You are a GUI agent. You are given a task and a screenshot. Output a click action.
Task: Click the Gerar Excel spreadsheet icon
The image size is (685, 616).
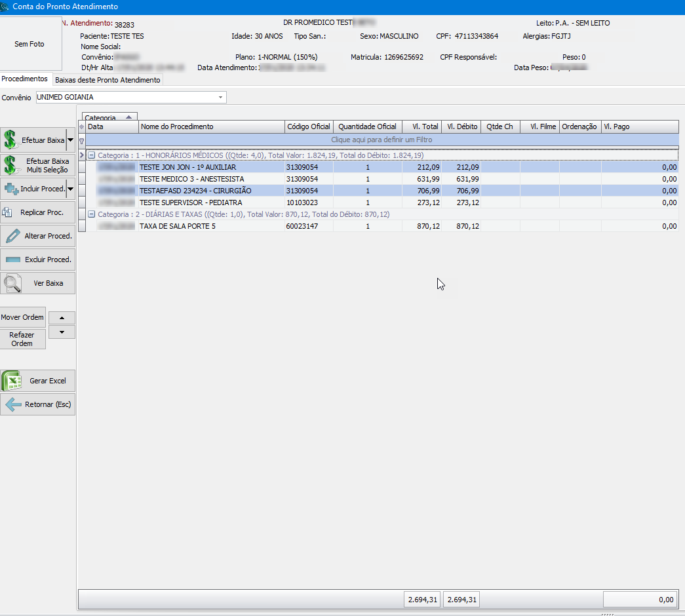[11, 381]
